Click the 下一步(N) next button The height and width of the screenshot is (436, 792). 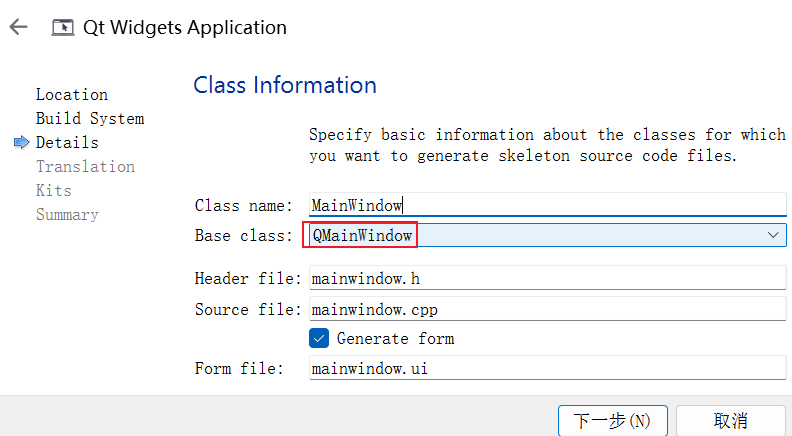coord(613,420)
